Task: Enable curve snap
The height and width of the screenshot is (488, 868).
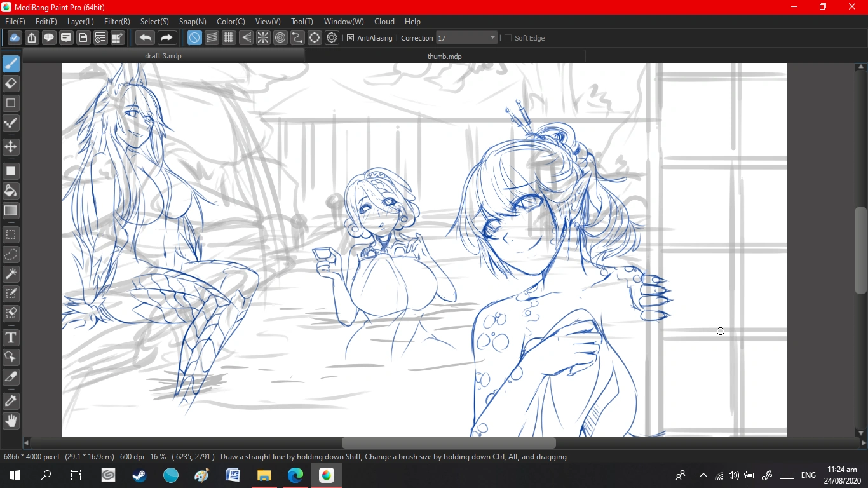Action: point(297,38)
